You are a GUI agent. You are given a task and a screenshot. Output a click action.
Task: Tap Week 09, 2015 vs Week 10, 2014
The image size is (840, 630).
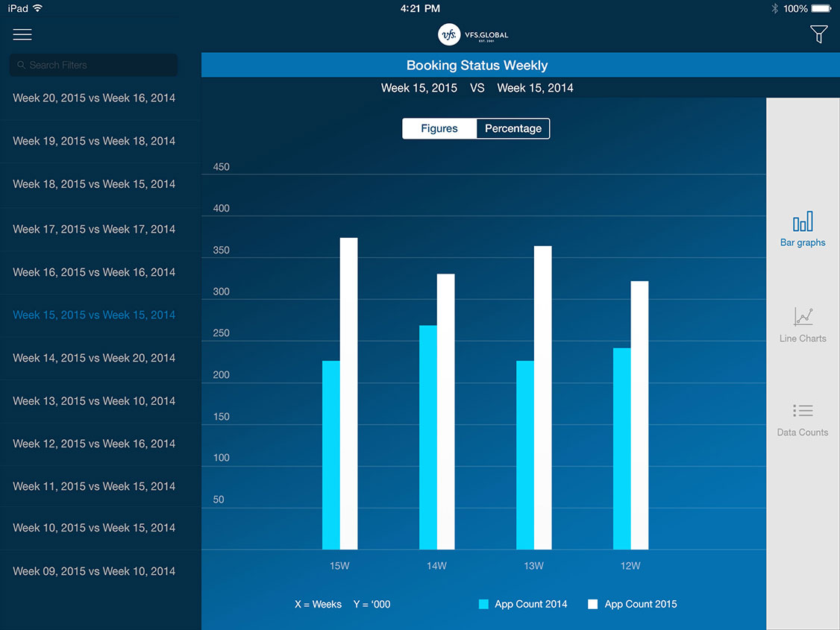coord(94,571)
